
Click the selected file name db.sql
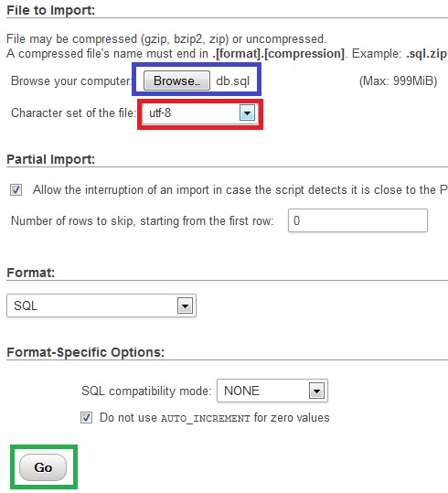232,81
